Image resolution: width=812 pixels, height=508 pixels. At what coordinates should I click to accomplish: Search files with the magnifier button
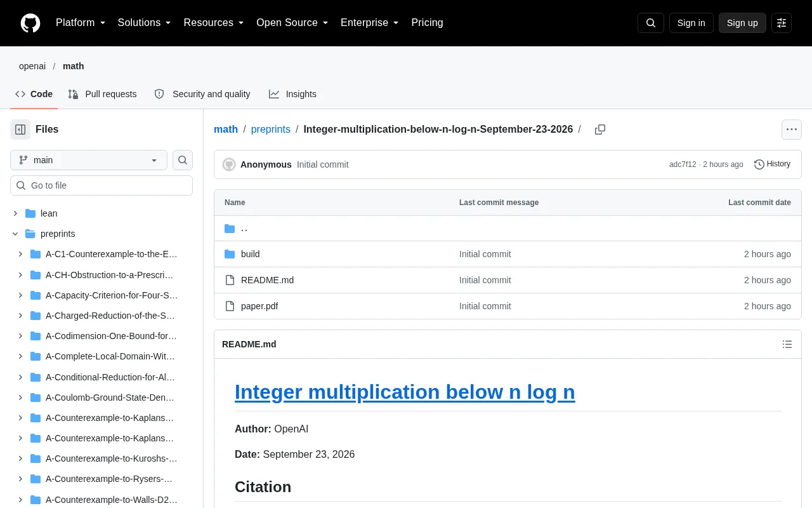point(183,160)
